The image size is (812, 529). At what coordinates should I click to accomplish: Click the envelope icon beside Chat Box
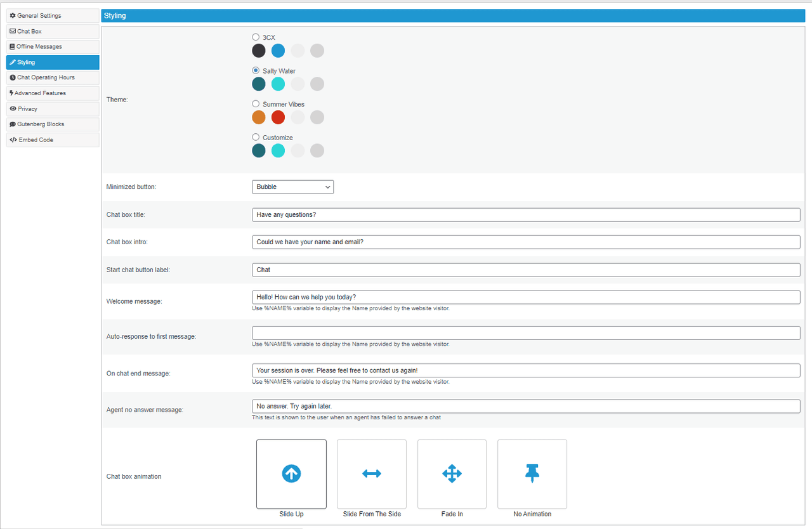13,31
